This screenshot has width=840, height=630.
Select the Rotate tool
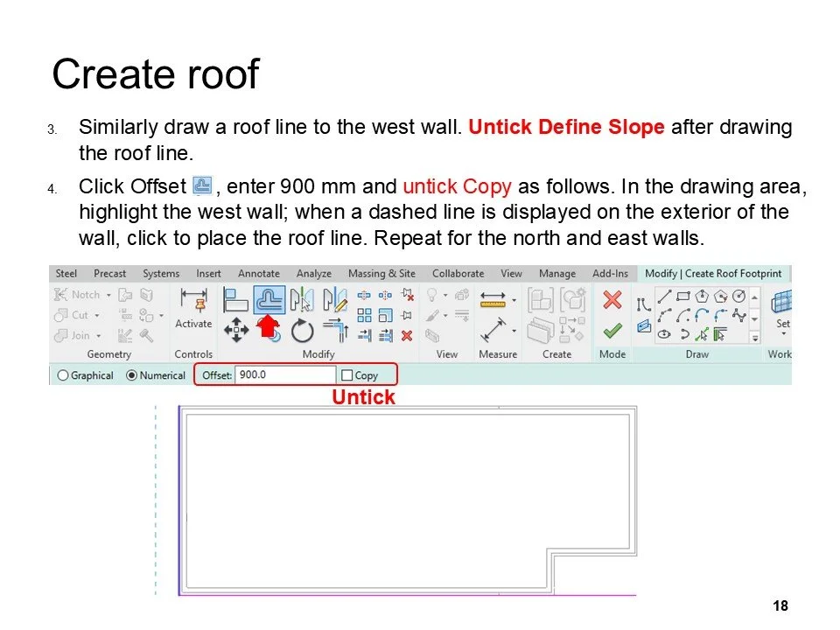tap(302, 331)
